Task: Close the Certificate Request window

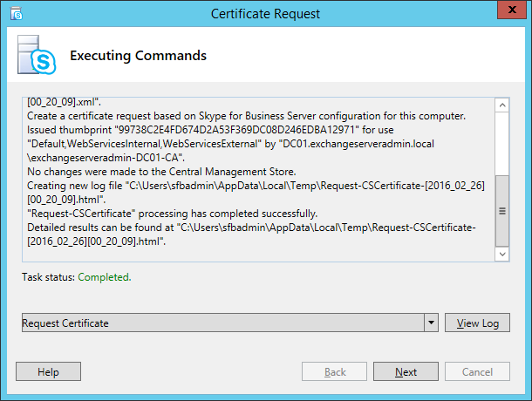Action: click(x=512, y=10)
